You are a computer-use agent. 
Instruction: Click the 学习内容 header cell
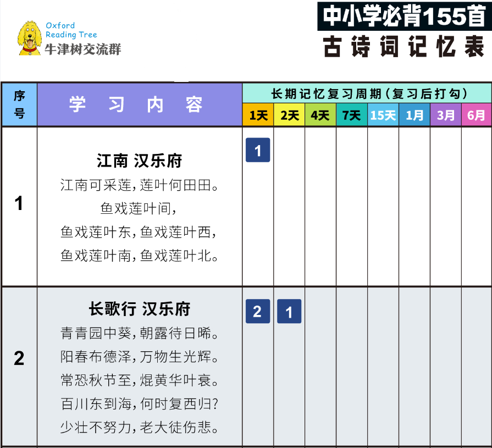(x=140, y=104)
